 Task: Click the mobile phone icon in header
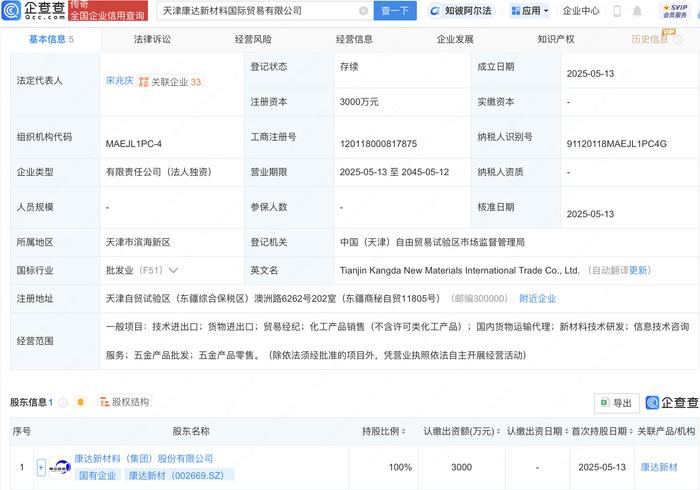pos(617,11)
